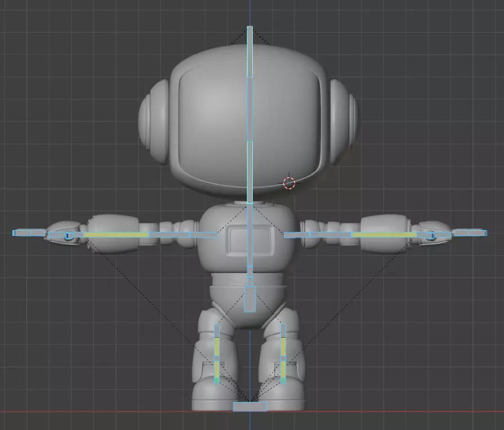Select the yellow arm bone on the screen's right
This screenshot has width=504, height=430.
384,235
